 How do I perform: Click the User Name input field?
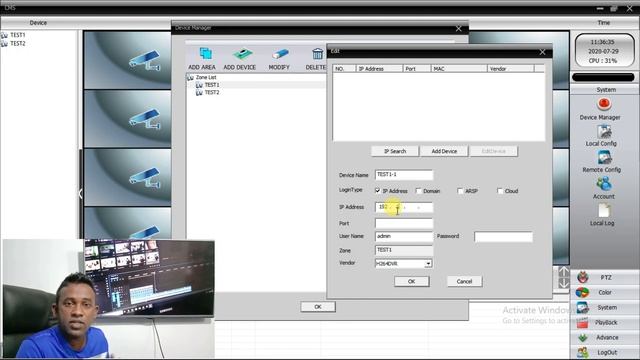tap(404, 236)
